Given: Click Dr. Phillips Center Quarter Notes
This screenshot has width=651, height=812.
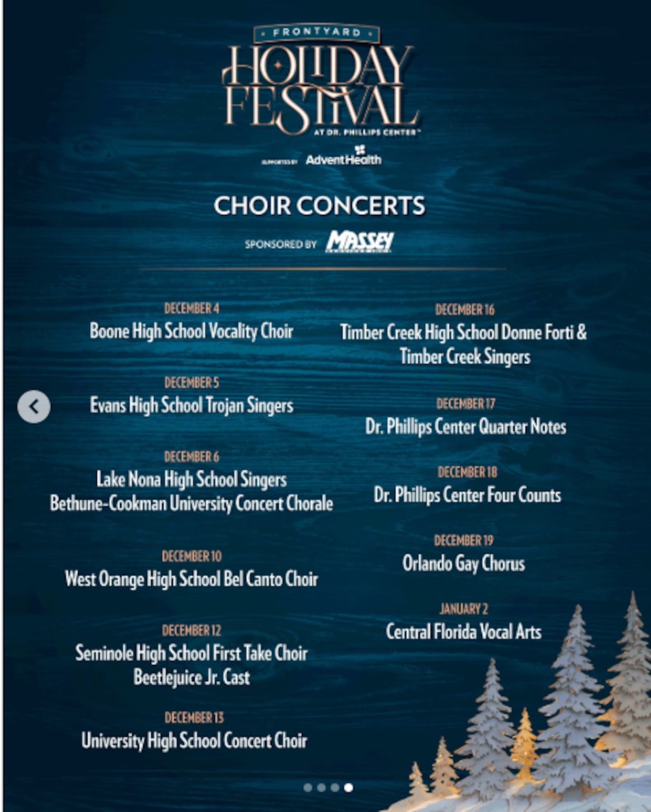Looking at the screenshot, I should [x=466, y=427].
